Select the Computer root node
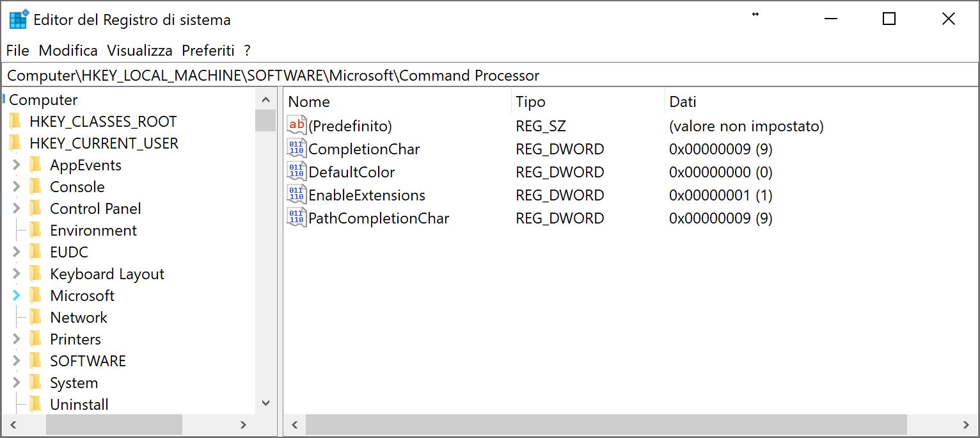Image resolution: width=980 pixels, height=438 pixels. pos(43,100)
